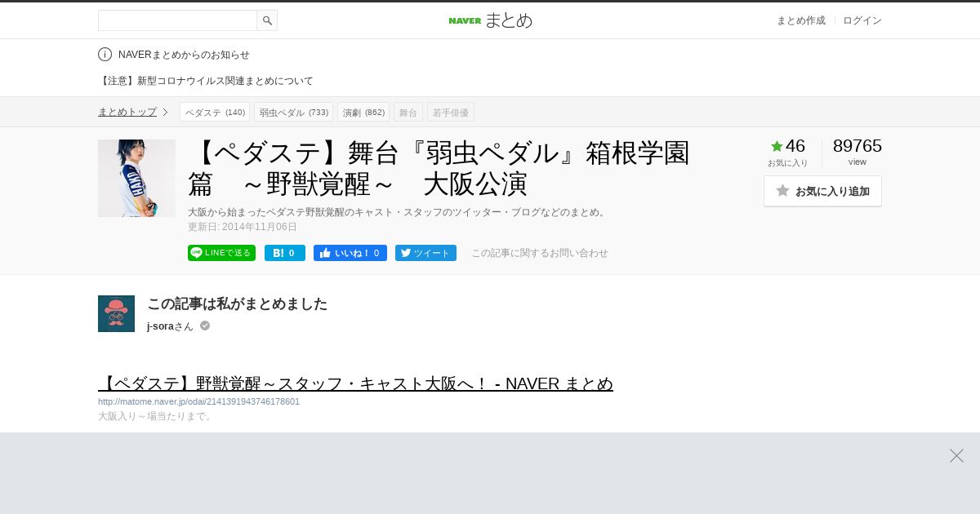980x514 pixels.
Task: Click the 89765 view count
Action: tap(857, 146)
